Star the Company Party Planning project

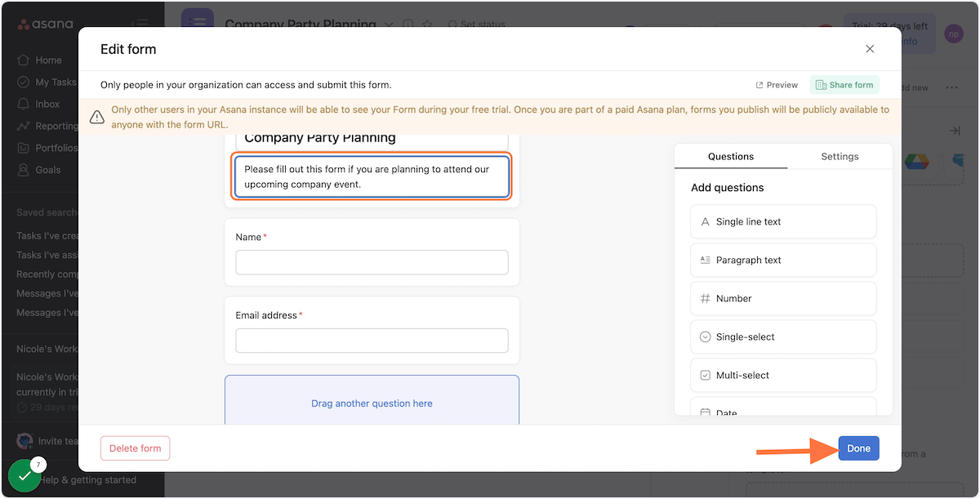[x=426, y=25]
